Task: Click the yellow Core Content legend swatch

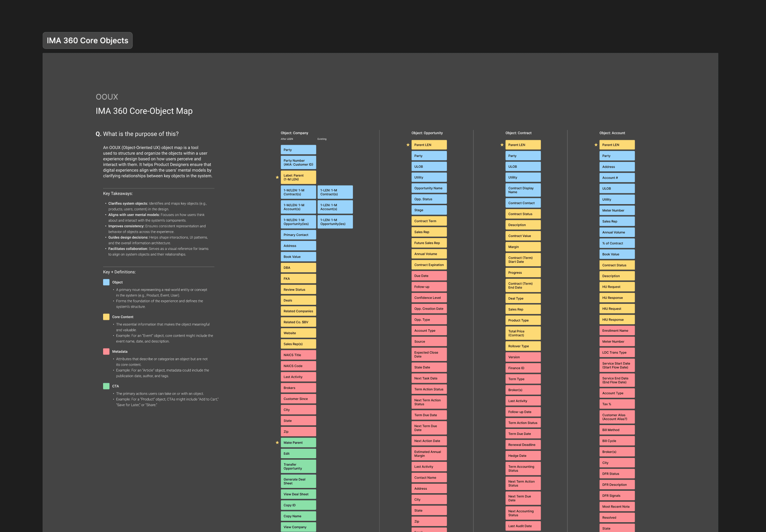Action: (x=106, y=317)
